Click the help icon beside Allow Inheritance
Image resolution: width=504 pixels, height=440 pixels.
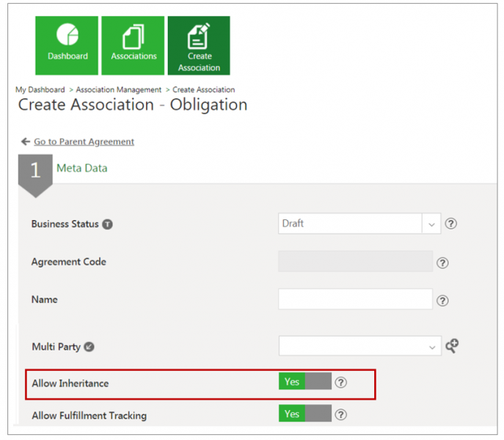[341, 382]
